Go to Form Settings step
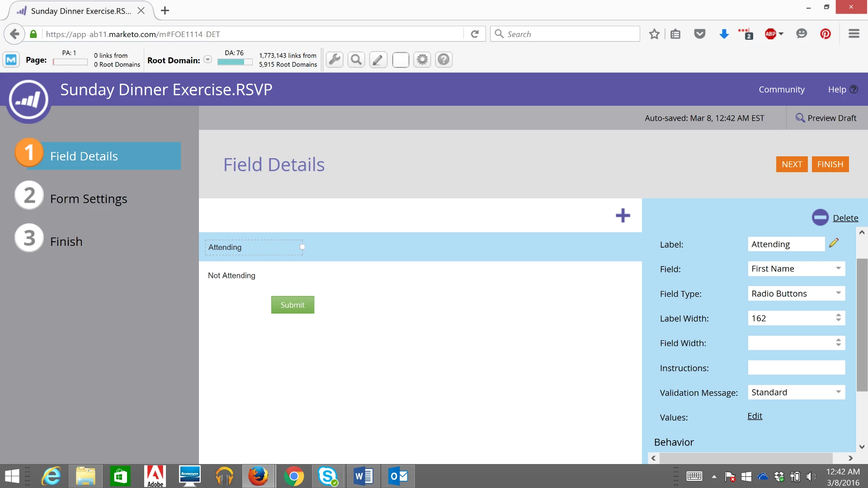Image resolution: width=868 pixels, height=488 pixels. point(89,199)
